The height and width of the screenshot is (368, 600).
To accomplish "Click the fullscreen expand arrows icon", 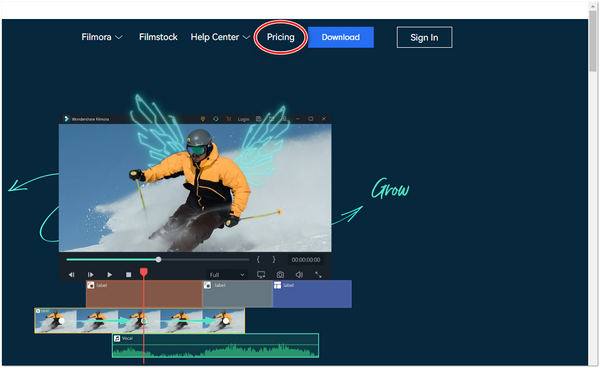I will tap(318, 275).
